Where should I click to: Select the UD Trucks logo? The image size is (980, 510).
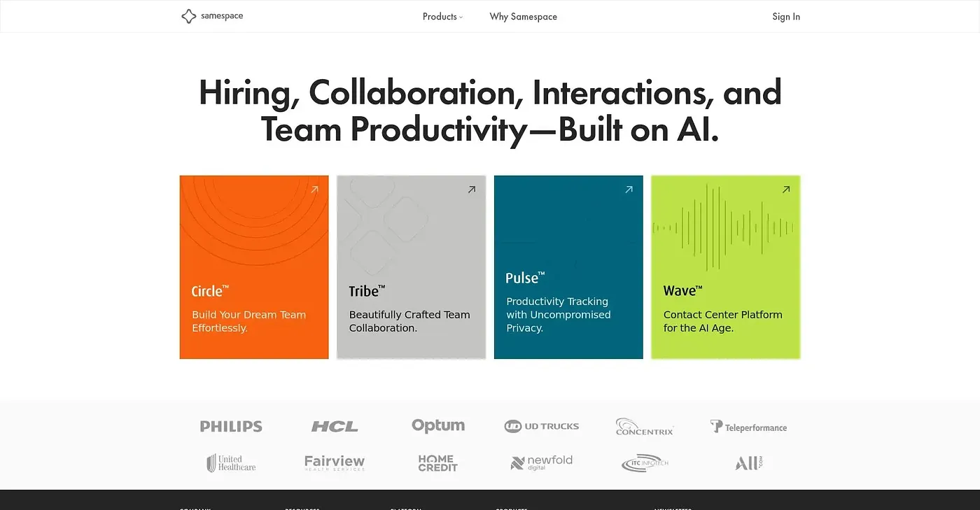pyautogui.click(x=542, y=426)
